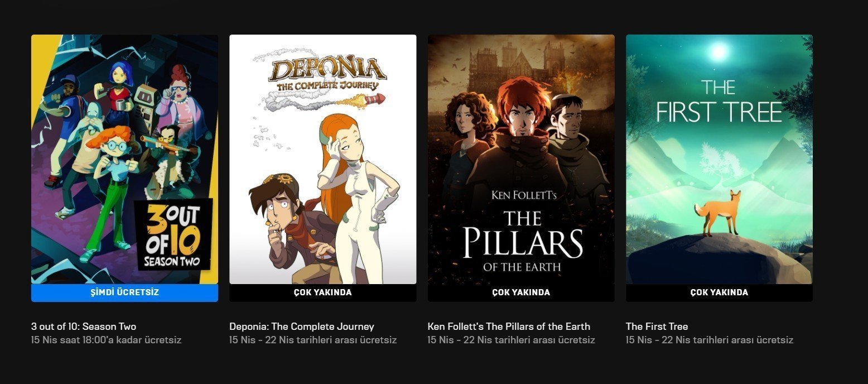The image size is (868, 384).
Task: Open 'The First Tree' title link
Action: [657, 327]
